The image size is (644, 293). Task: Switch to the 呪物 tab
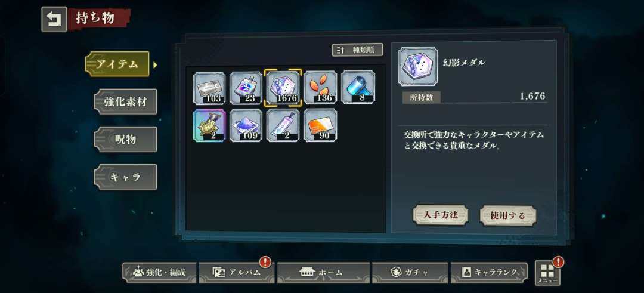tap(125, 139)
